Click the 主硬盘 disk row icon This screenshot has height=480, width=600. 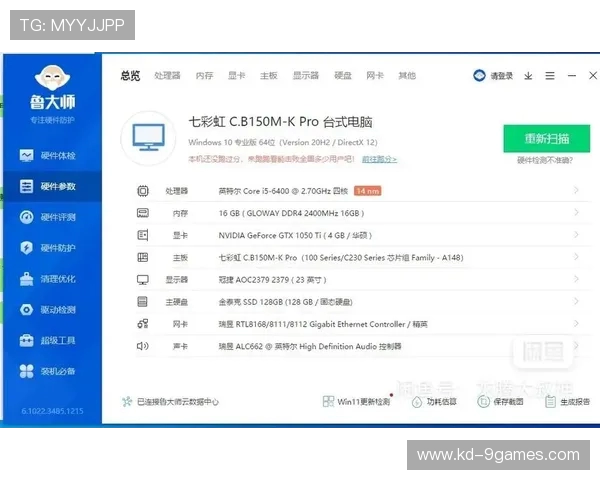[x=142, y=302]
